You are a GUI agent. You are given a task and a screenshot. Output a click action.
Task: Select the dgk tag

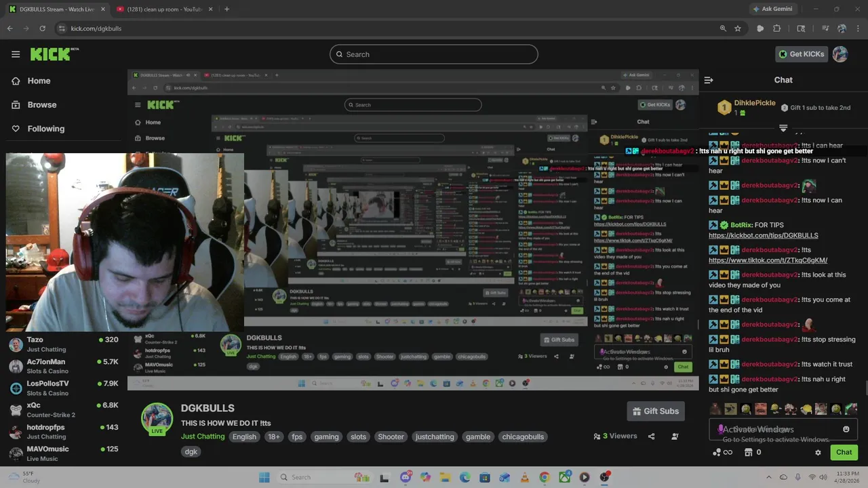tap(191, 451)
